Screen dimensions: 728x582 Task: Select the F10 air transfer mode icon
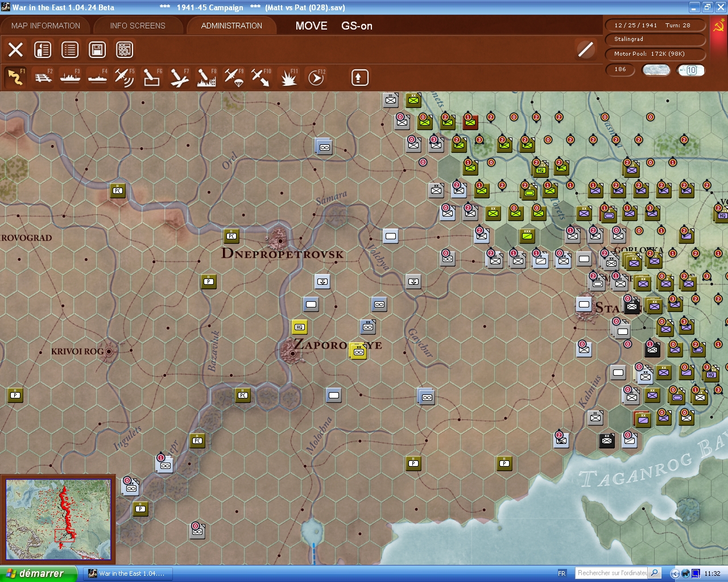click(261, 77)
